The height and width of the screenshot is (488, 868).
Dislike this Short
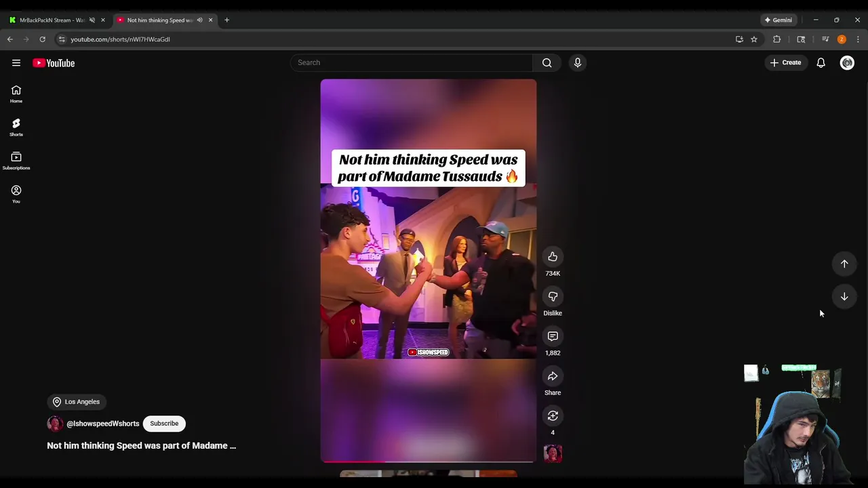tap(553, 297)
